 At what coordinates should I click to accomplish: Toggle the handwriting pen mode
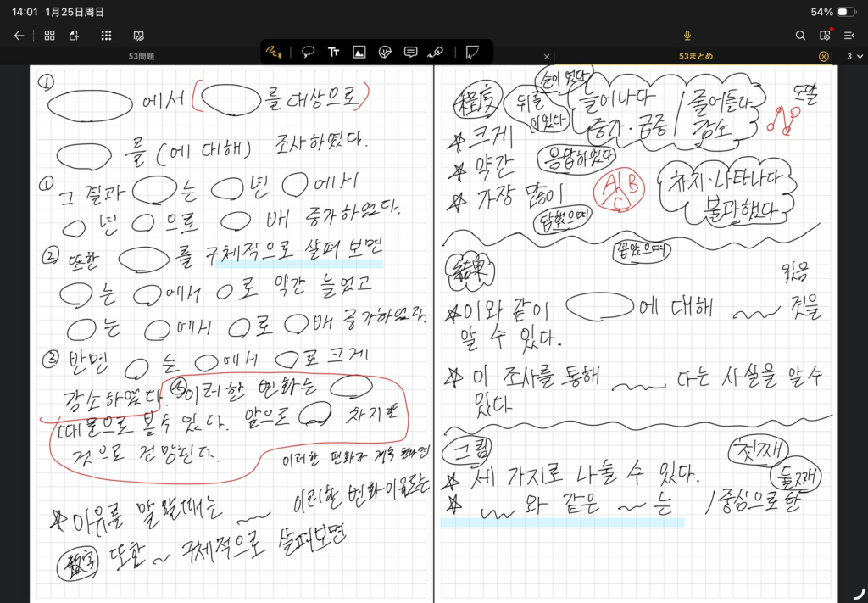click(275, 52)
